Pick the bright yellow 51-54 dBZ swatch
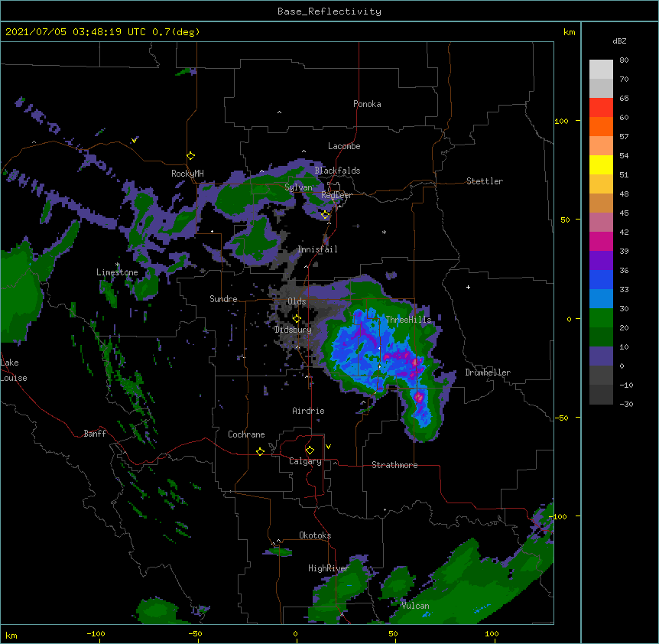Image resolution: width=659 pixels, height=644 pixels. (x=601, y=164)
